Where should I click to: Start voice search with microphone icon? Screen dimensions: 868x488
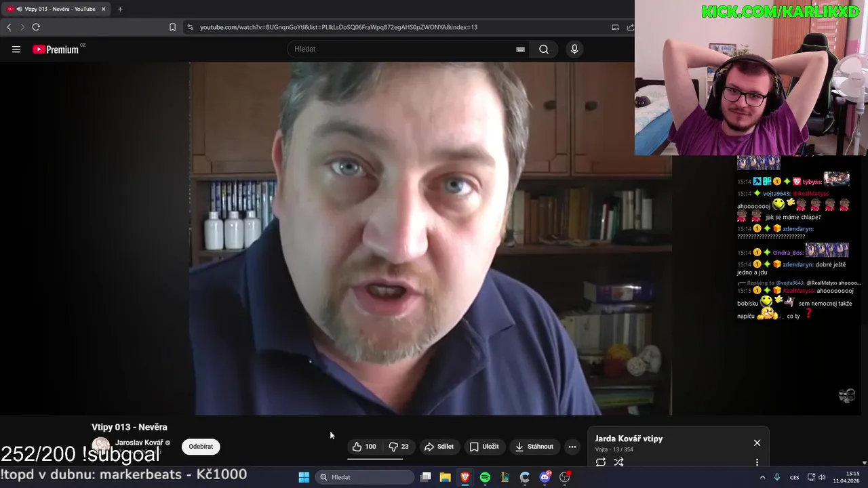(574, 49)
